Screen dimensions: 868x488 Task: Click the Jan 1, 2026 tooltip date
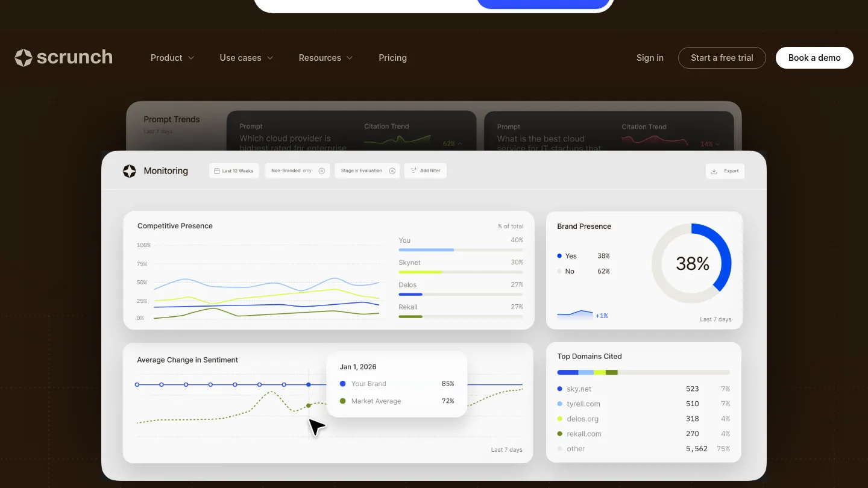[x=358, y=367]
